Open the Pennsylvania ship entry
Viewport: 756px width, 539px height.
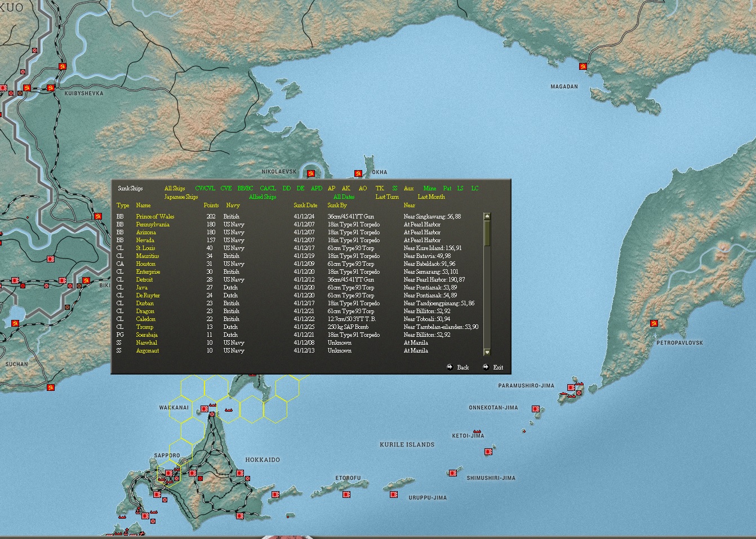pyautogui.click(x=153, y=224)
